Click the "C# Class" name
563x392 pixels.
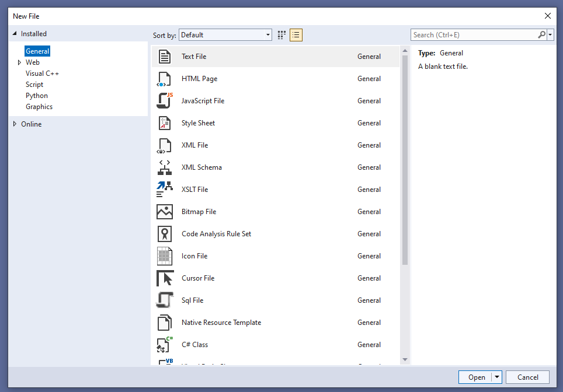tap(194, 345)
